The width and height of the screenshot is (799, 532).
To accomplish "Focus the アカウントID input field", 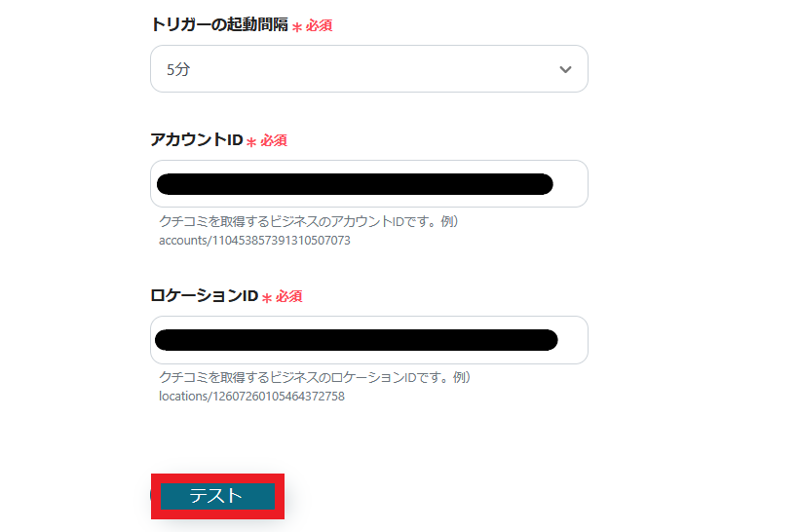I will (369, 183).
